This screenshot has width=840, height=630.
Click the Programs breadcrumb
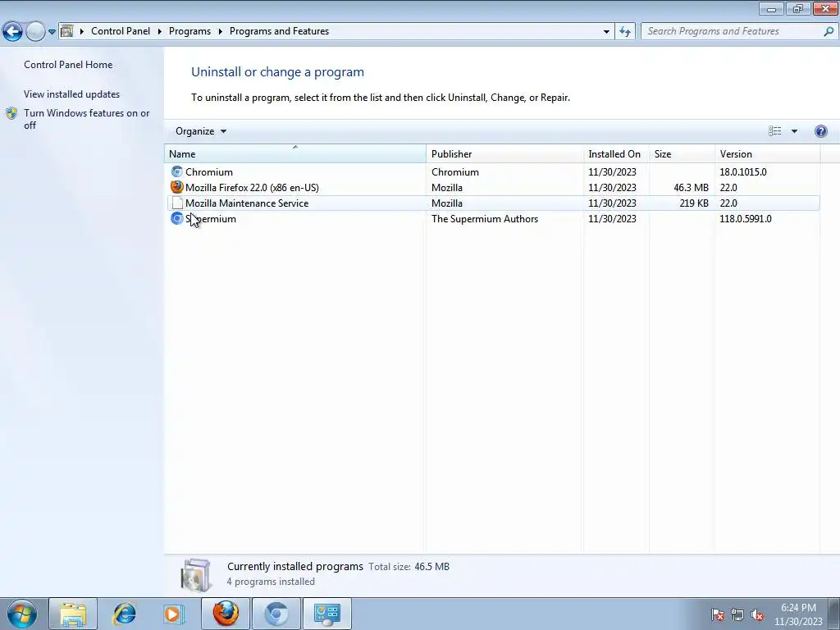pos(189,31)
